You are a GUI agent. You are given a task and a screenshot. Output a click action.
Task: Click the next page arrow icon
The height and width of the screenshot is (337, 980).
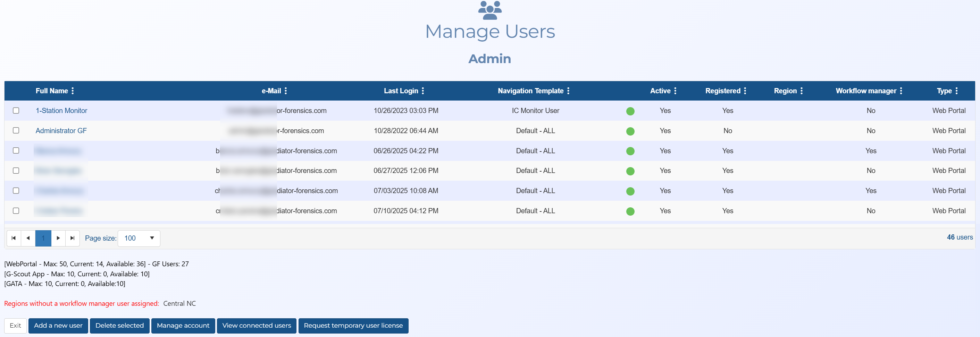pos(58,238)
